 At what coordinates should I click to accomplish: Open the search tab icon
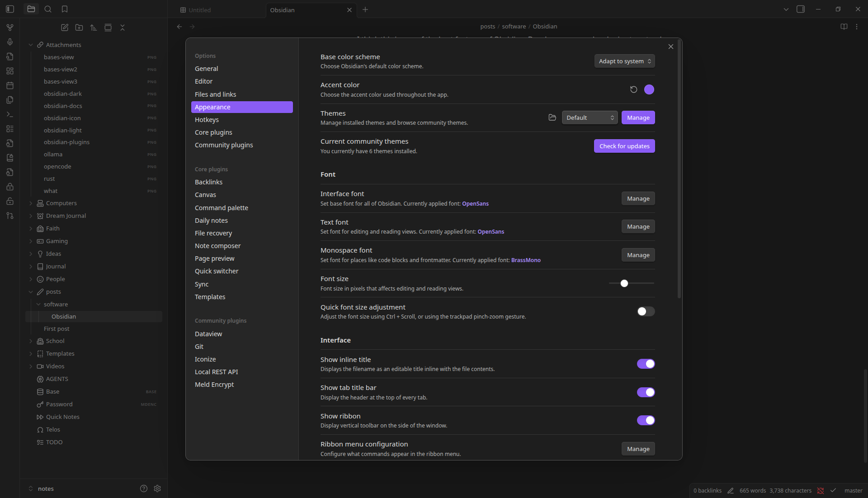coord(48,9)
